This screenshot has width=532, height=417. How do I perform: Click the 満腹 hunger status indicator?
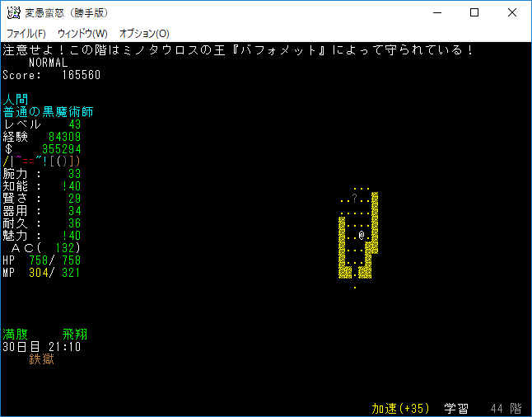16,335
